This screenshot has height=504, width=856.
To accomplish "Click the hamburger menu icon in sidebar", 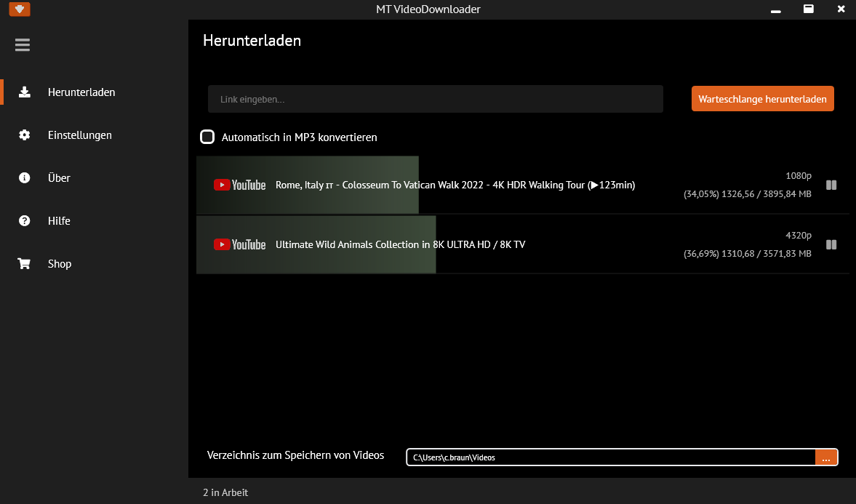I will pyautogui.click(x=23, y=45).
